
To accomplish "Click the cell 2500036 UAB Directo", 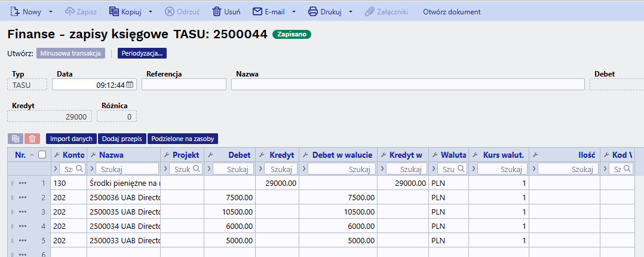I will point(124,197).
